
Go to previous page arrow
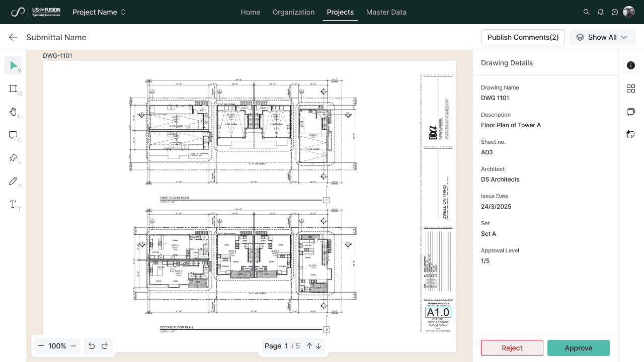click(x=309, y=346)
